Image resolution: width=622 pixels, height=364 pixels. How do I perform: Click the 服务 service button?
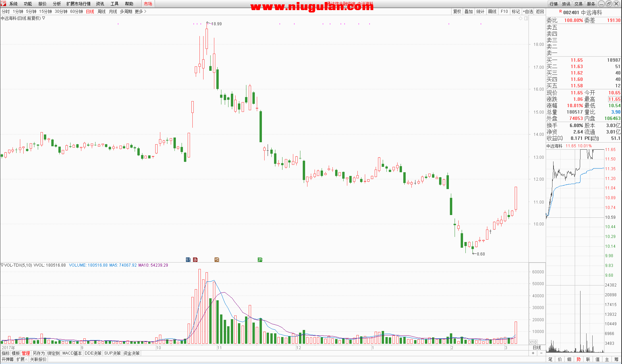(x=591, y=4)
